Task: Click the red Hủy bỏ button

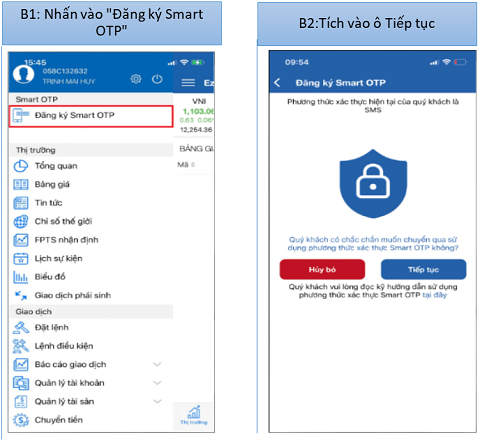Action: [x=322, y=269]
